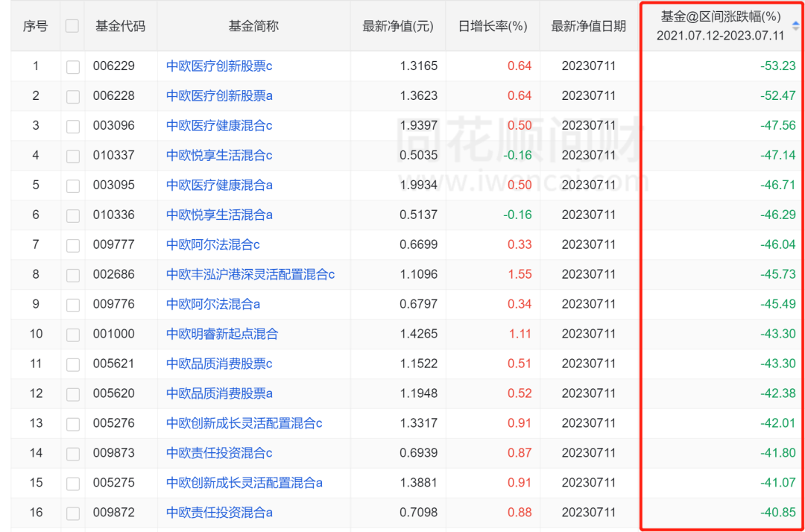Image resolution: width=805 pixels, height=532 pixels.
Task: Click the fund code 001000 cell
Action: tap(114, 334)
